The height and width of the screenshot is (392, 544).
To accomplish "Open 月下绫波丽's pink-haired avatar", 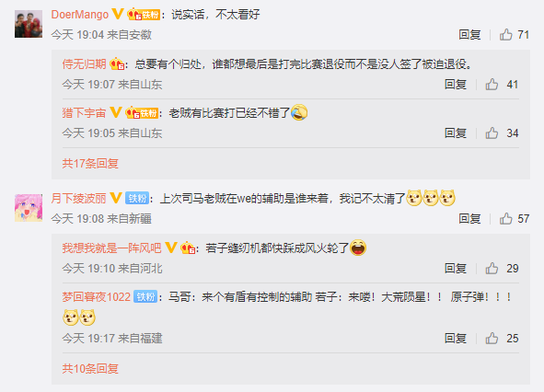I will point(29,208).
